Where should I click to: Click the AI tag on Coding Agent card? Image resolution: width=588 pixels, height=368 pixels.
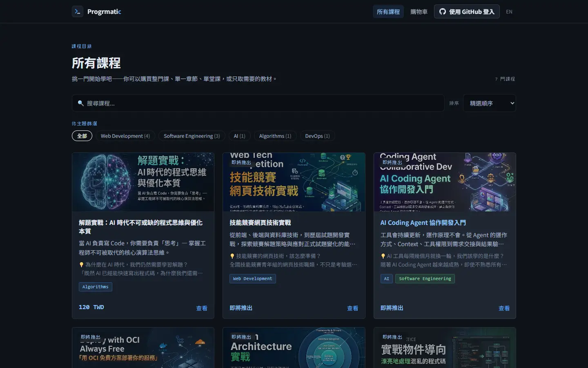click(x=387, y=278)
